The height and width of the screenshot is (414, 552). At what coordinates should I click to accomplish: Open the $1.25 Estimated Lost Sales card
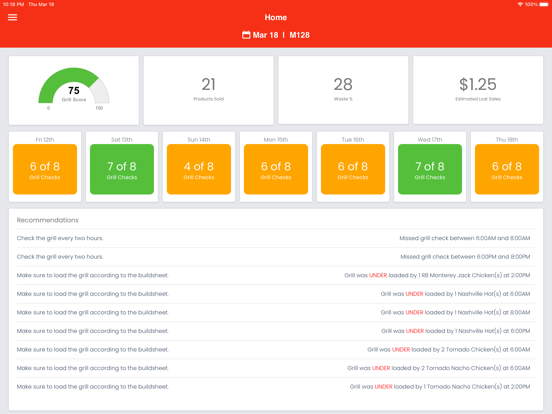click(x=478, y=90)
